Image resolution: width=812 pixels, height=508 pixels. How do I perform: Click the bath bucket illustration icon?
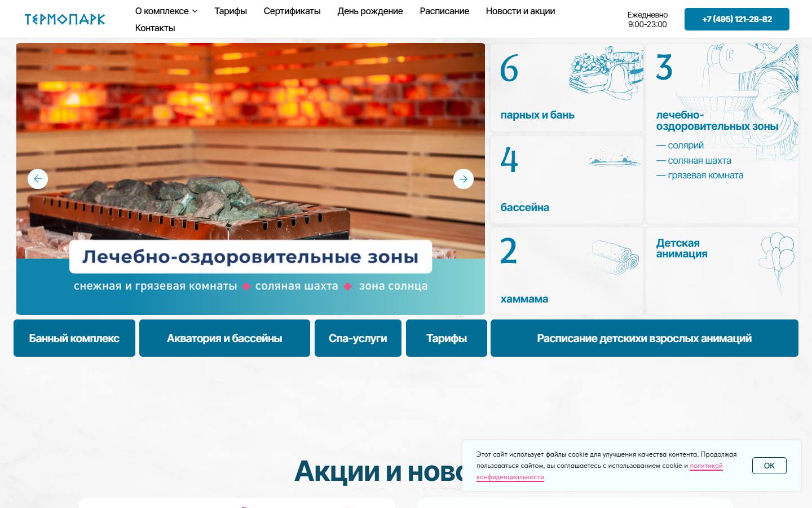coord(605,73)
